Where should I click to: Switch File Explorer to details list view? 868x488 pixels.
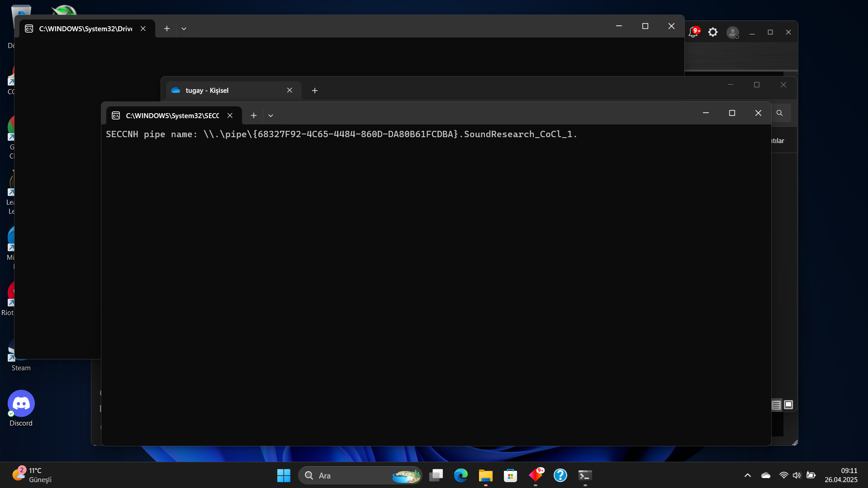[x=776, y=405]
